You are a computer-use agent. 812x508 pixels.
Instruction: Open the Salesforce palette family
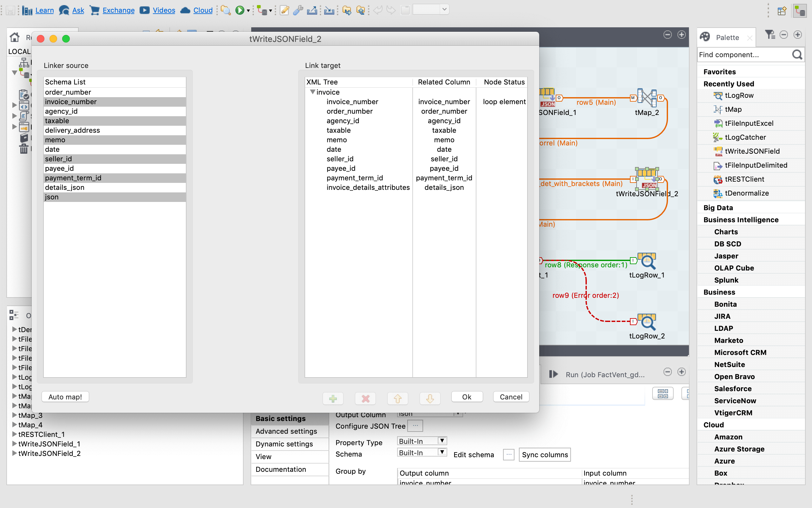(732, 389)
